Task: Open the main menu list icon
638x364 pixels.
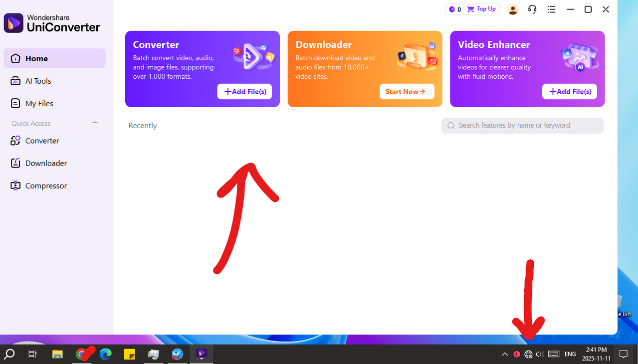Action: (x=551, y=9)
